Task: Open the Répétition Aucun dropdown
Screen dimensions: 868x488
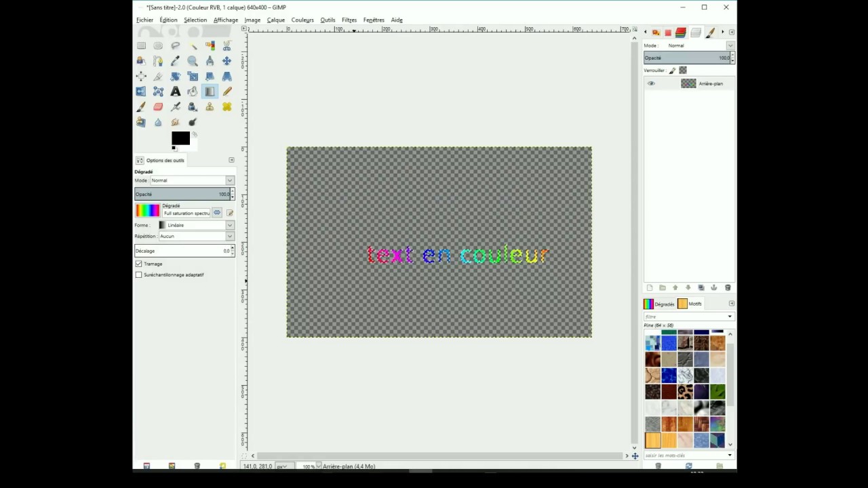Action: point(196,236)
